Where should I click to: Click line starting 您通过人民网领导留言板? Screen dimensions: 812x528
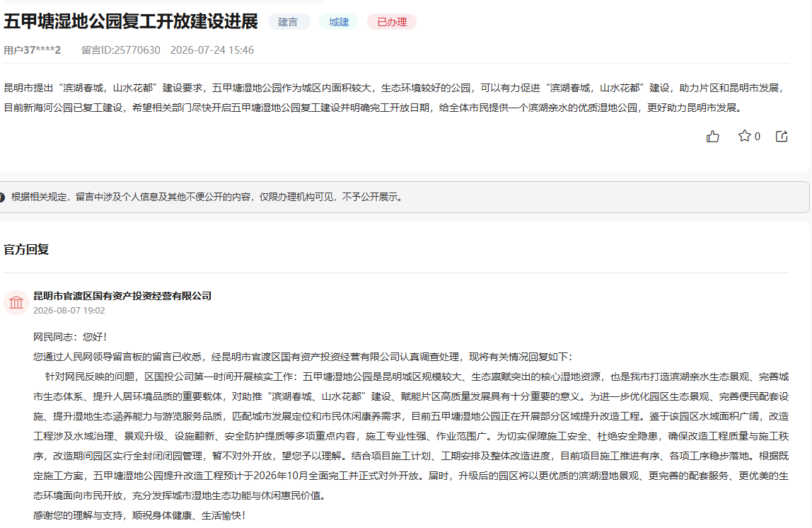coord(304,357)
